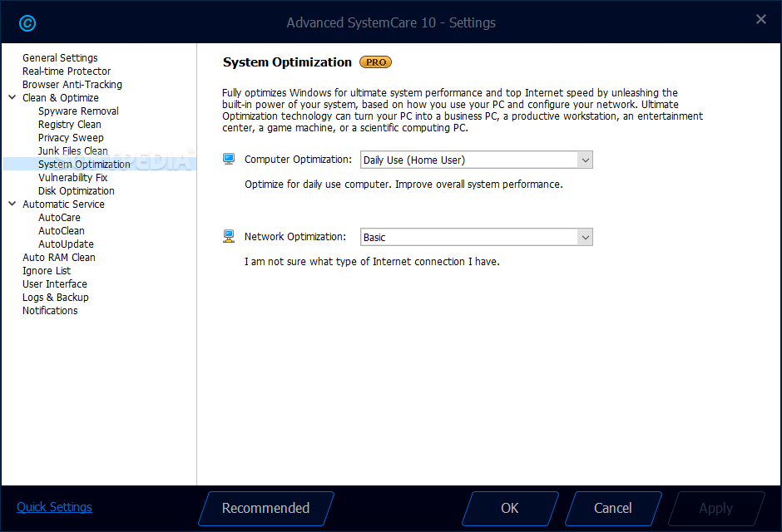Open Notifications settings
The image size is (782, 532).
pos(50,310)
